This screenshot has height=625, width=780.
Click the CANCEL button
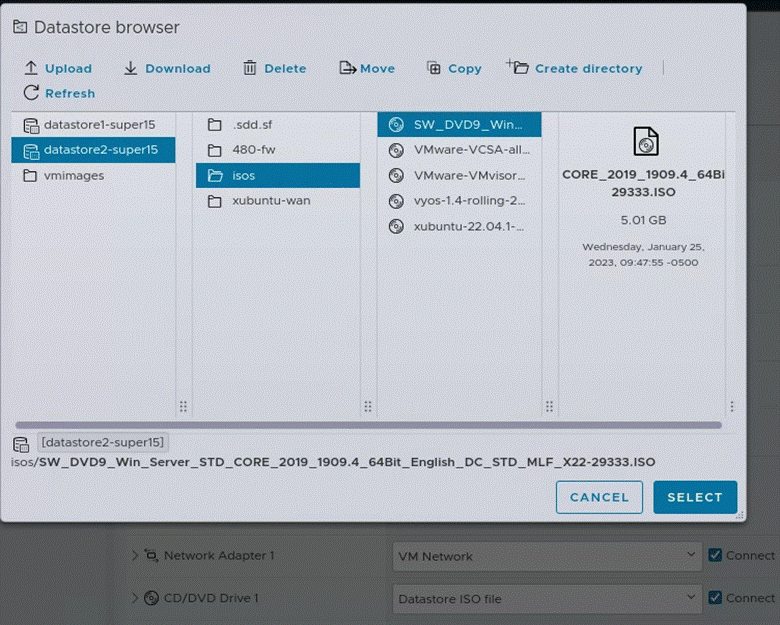coord(599,497)
